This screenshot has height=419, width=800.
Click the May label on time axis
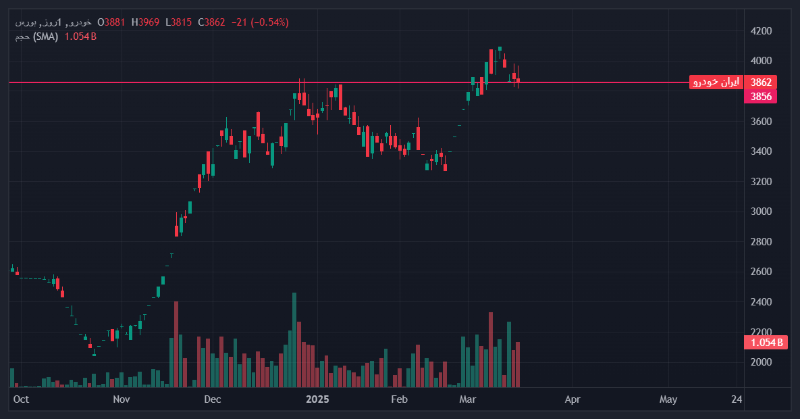click(668, 399)
